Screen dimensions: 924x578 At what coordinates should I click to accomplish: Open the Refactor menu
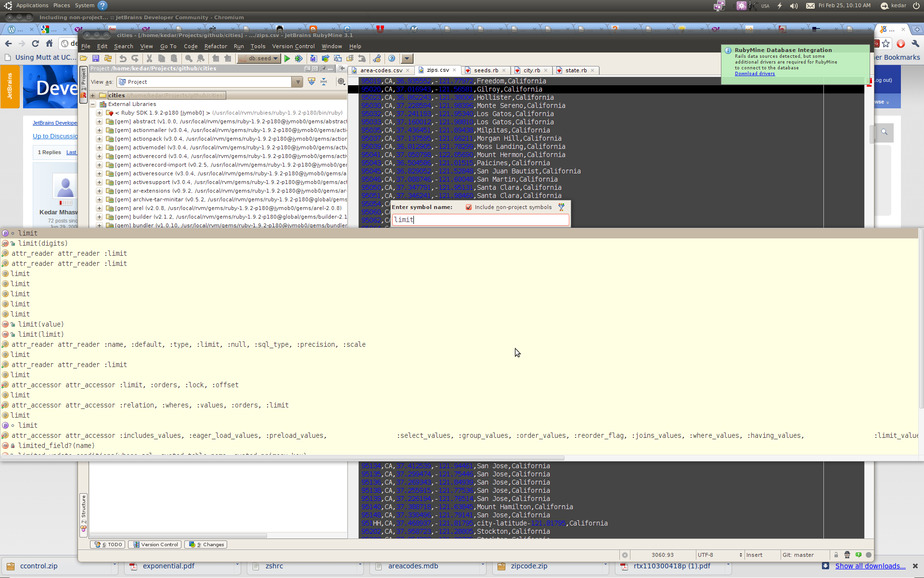click(215, 46)
